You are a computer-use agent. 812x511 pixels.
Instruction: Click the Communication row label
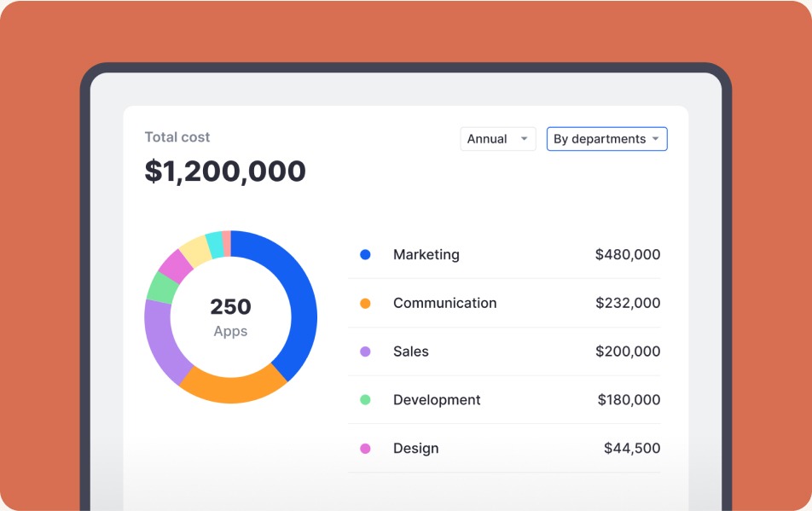pyautogui.click(x=445, y=303)
